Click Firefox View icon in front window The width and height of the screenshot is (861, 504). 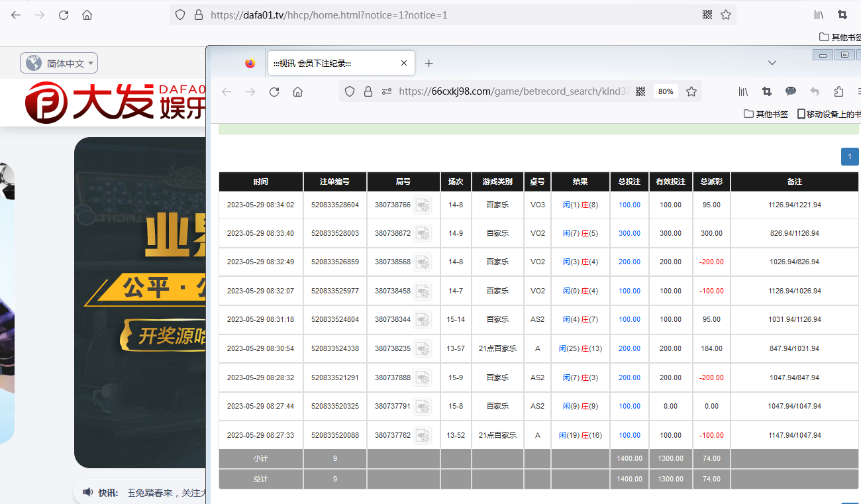click(x=250, y=63)
